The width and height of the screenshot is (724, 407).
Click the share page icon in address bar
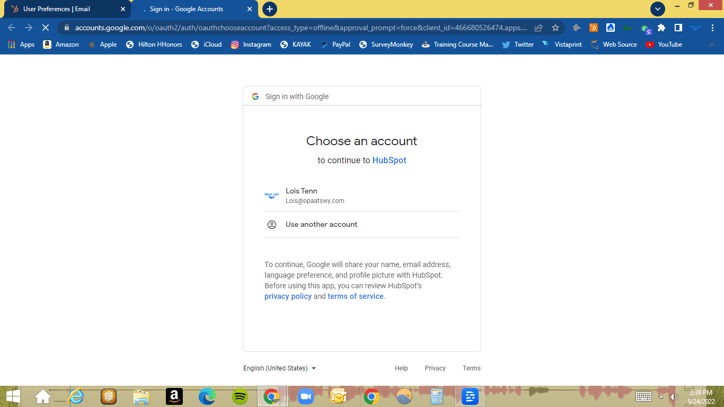point(538,28)
